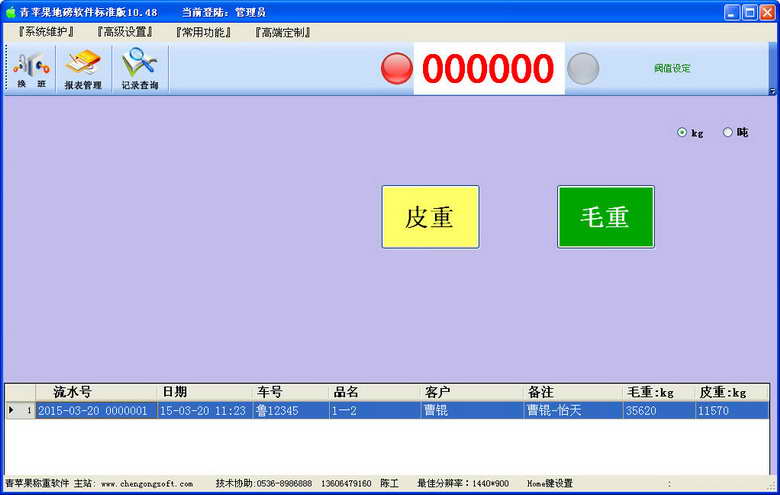Select cell 2015-03-20 0000001
780x495 pixels.
(96, 410)
